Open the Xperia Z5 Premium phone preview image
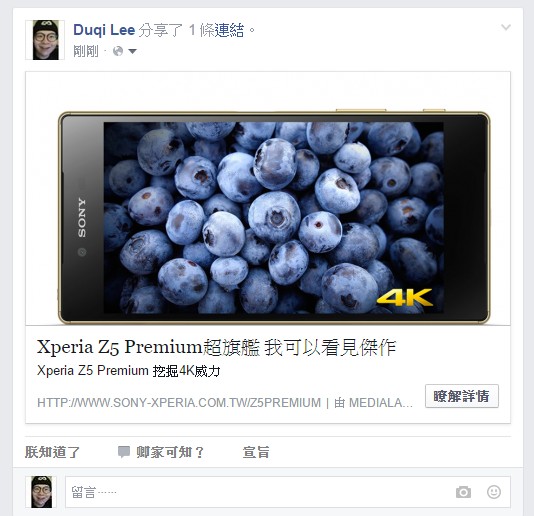Image resolution: width=534 pixels, height=516 pixels. pyautogui.click(x=268, y=199)
